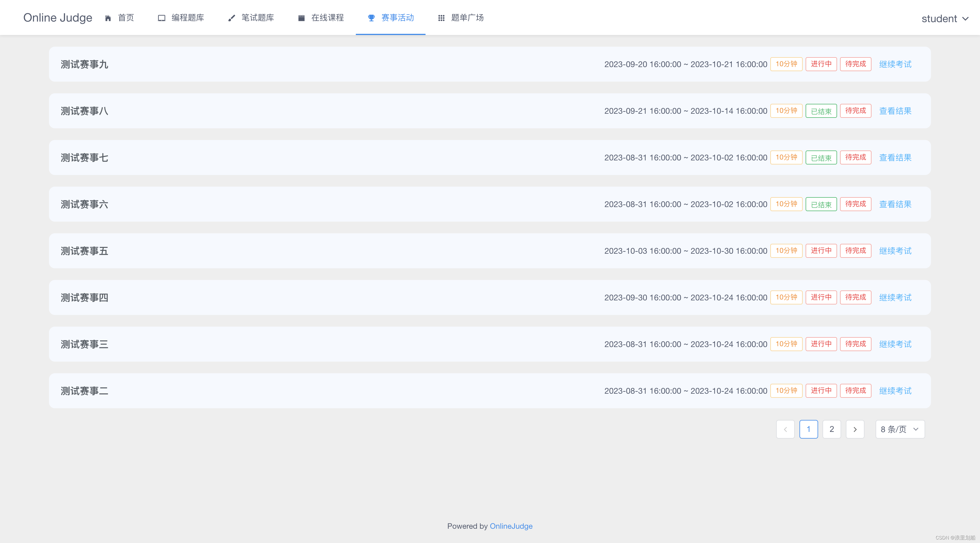
Task: Click the pen icon next to 笔试题库
Action: 231,17
